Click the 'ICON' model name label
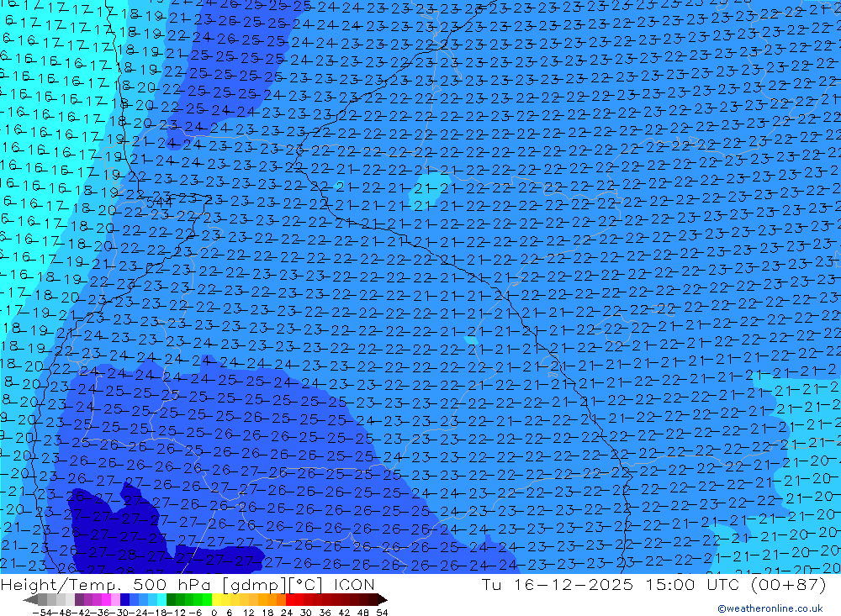Screen dimensions: 841x616 [354, 585]
